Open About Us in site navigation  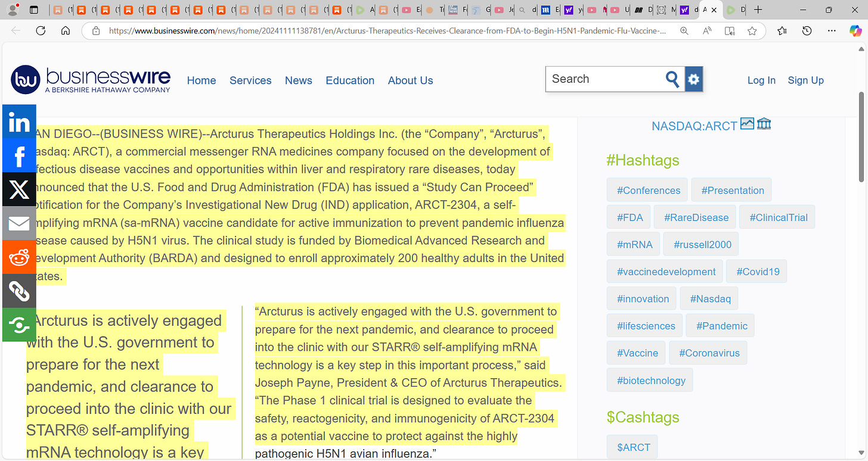411,80
